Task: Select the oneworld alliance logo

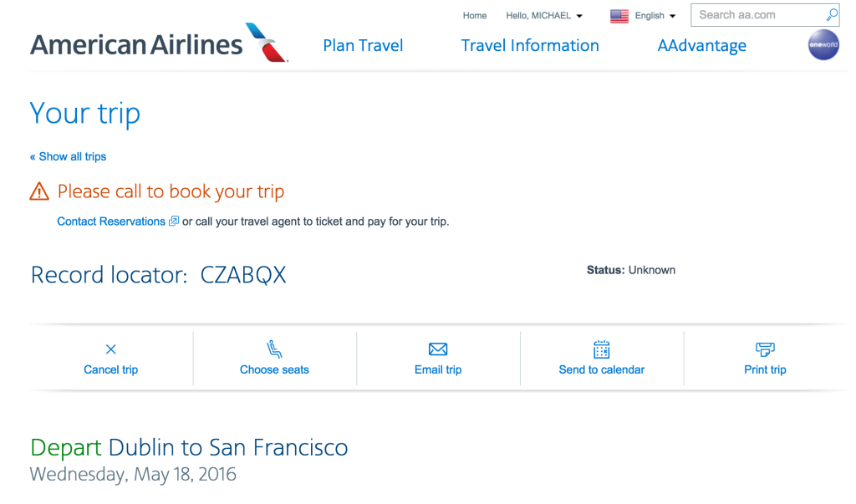Action: [x=823, y=44]
